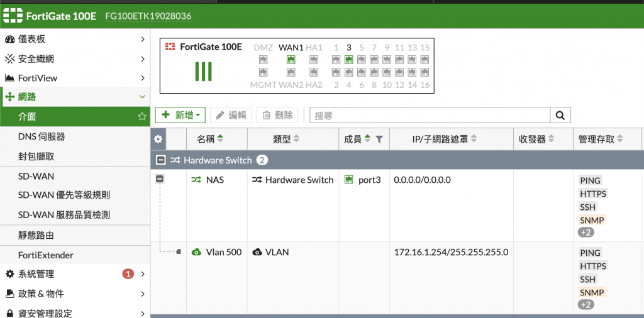Click the PING tag in the NAS row
Image resolution: width=644 pixels, height=318 pixels.
[590, 180]
